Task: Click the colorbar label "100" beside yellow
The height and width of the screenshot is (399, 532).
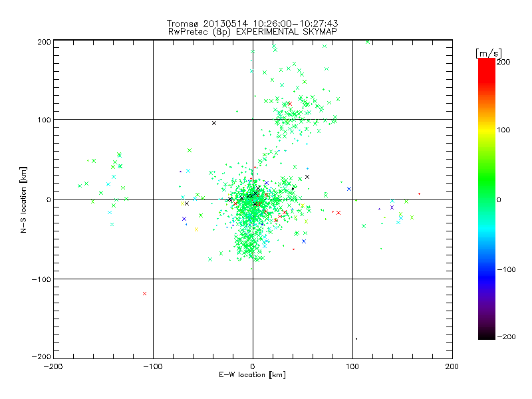Action: [x=503, y=130]
